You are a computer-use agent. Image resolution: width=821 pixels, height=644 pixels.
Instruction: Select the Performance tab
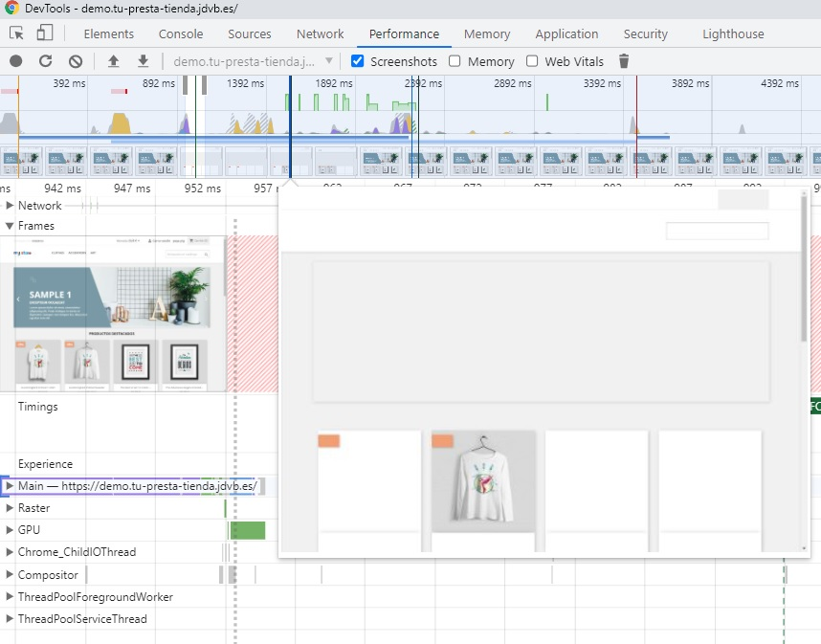(x=404, y=34)
